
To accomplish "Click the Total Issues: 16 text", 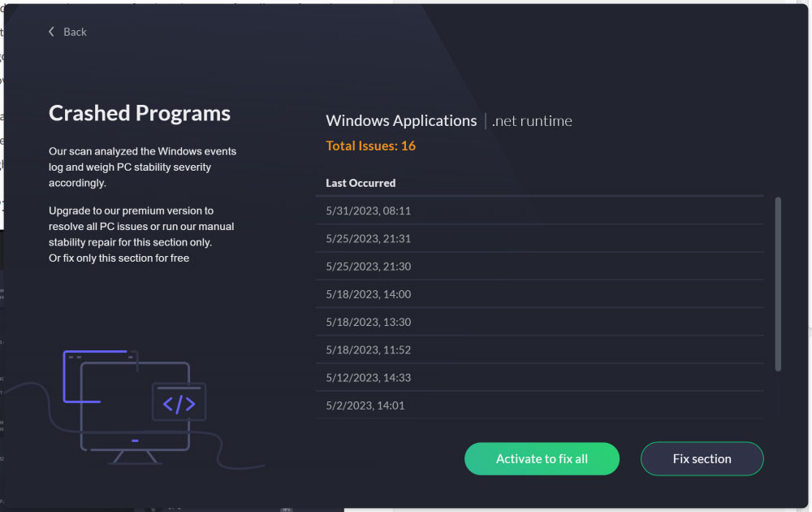I will coord(371,145).
